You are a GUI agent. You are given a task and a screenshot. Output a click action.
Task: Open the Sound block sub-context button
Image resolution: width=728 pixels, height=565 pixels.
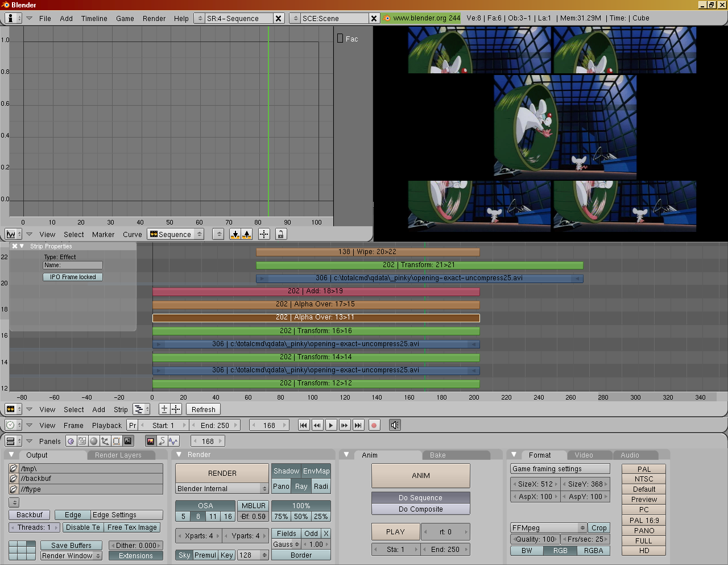click(x=173, y=441)
